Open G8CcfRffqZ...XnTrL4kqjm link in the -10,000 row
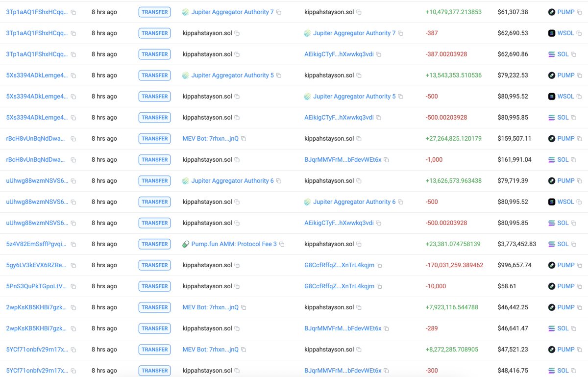The width and height of the screenshot is (588, 377). pyautogui.click(x=340, y=286)
